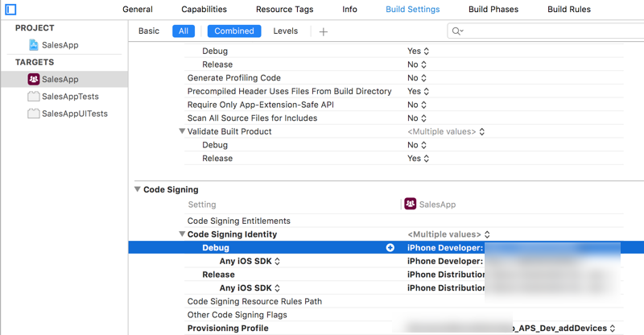Click the build settings search field
This screenshot has width=644, height=335.
547,31
